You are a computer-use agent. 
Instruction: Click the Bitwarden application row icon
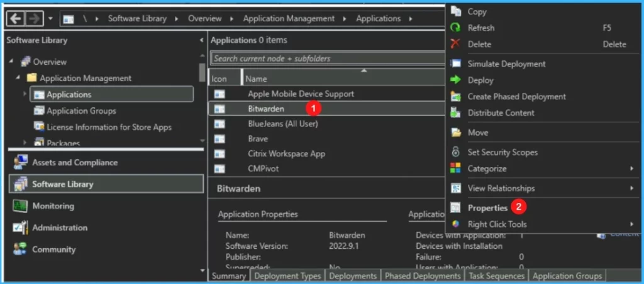pos(219,109)
